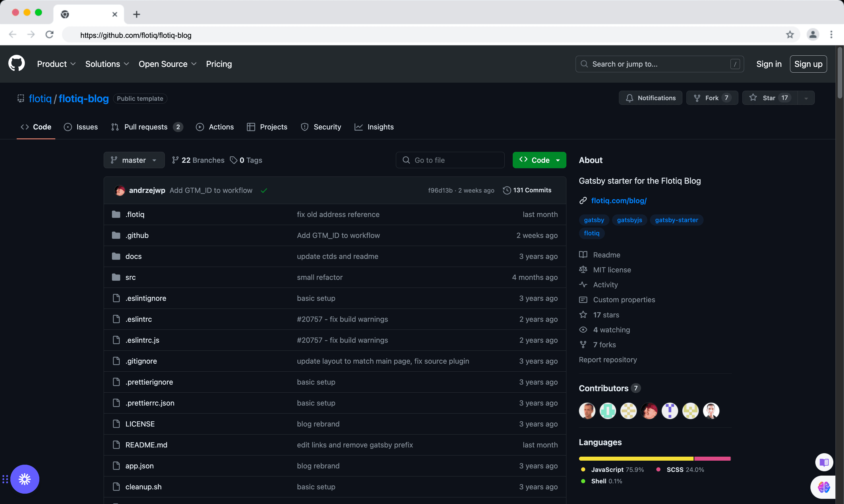Open the Projects tab
This screenshot has height=504, width=844.
(267, 127)
